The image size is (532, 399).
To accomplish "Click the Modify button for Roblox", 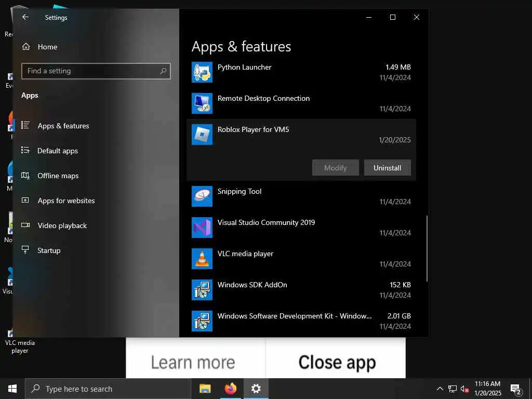I will pyautogui.click(x=335, y=168).
